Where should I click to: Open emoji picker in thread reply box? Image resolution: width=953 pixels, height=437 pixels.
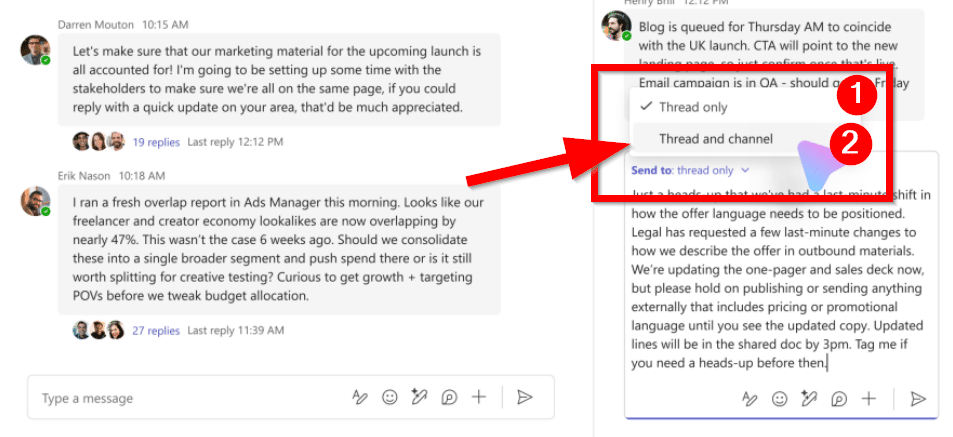point(779,398)
